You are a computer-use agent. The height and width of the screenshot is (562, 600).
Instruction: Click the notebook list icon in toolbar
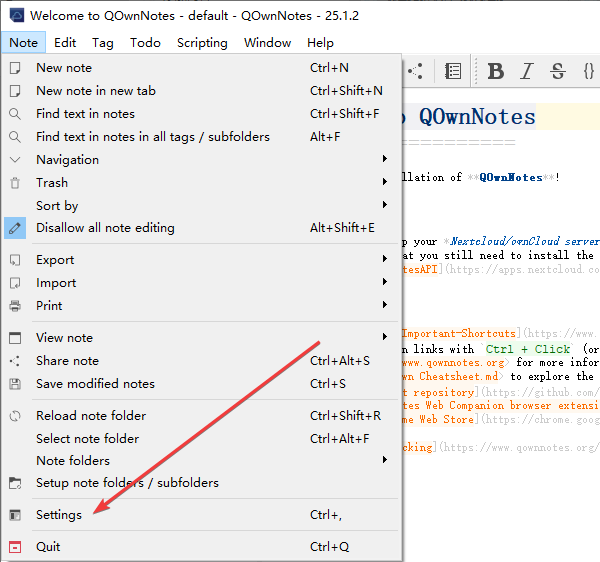click(453, 71)
